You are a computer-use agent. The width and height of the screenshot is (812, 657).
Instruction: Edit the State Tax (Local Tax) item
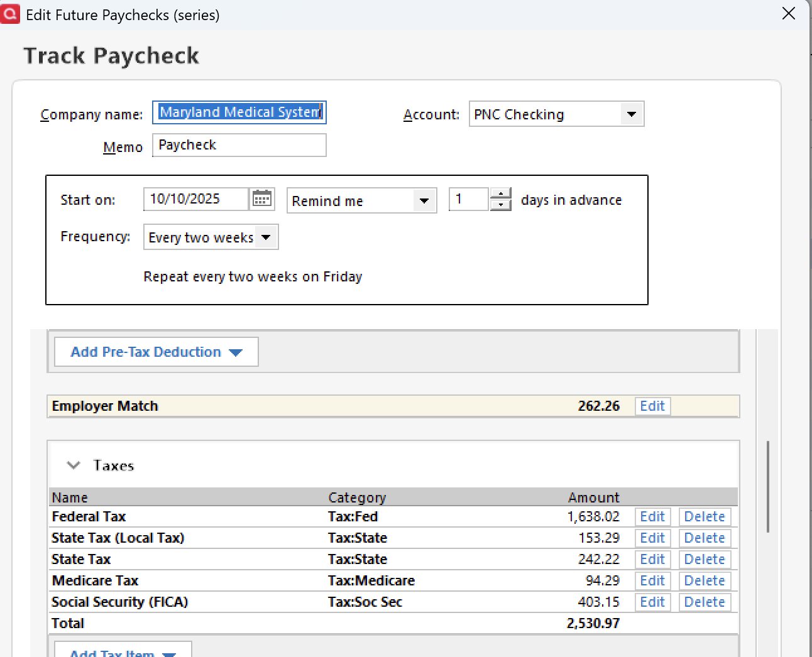(x=652, y=538)
